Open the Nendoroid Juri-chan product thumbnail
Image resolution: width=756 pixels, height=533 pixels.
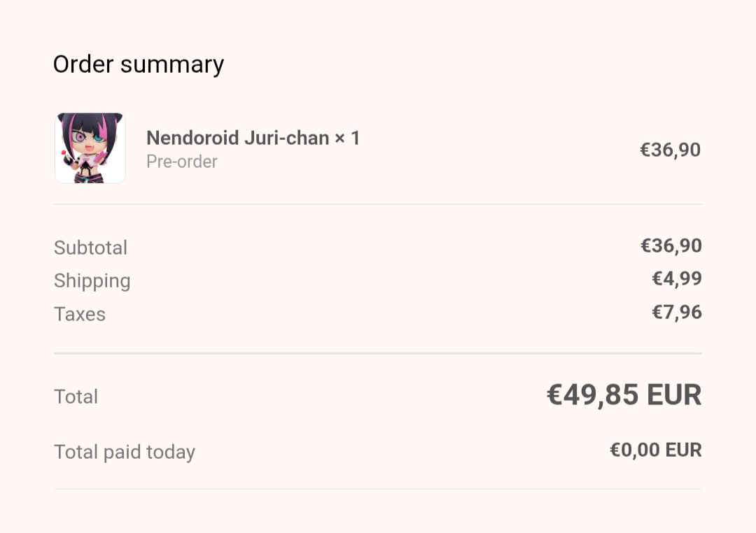point(90,148)
